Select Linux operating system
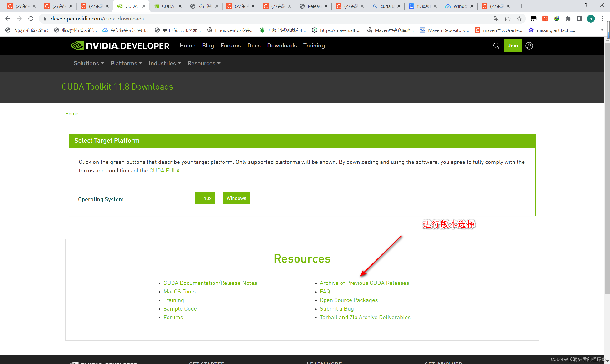 click(x=205, y=198)
